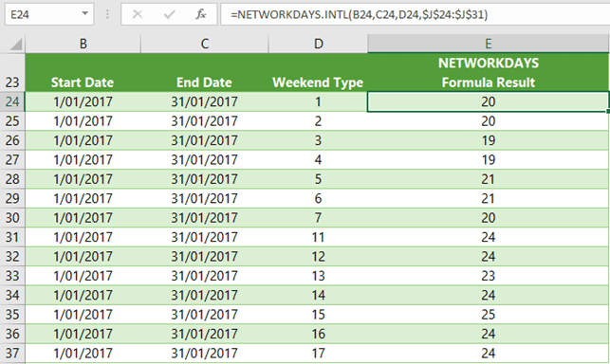Click the formula bar resize dots handle

pos(107,15)
